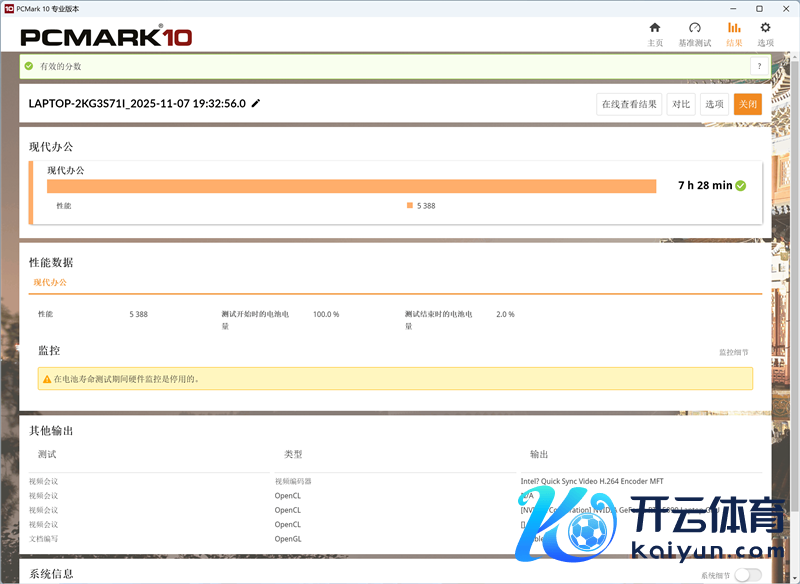The image size is (800, 584).
Task: Click the PCMark 10 title bar app icon
Action: [x=9, y=8]
